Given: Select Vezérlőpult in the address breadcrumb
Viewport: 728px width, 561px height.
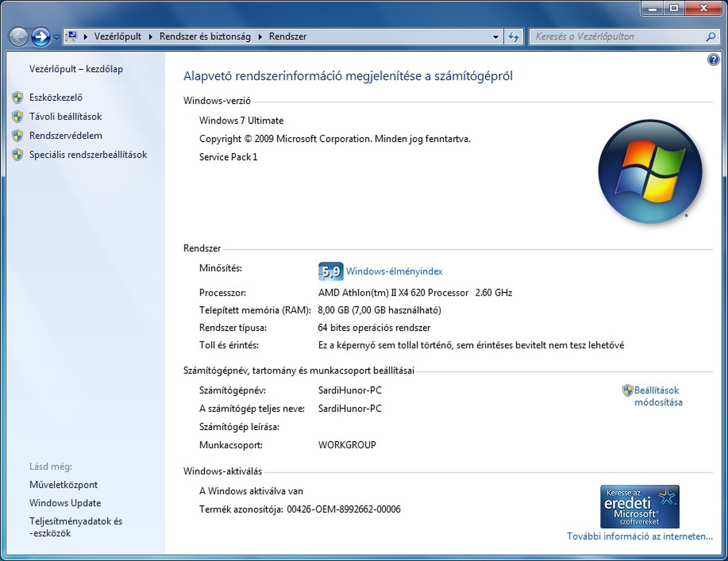Looking at the screenshot, I should (x=118, y=36).
